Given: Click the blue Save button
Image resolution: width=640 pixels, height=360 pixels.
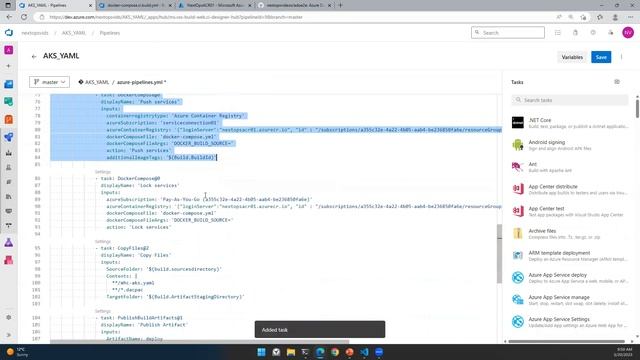Looking at the screenshot, I should 601,57.
